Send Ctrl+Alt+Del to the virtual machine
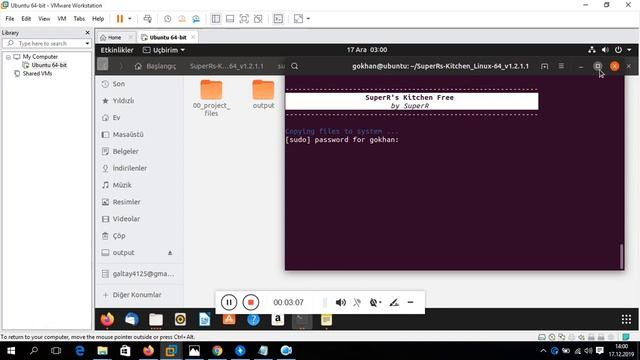 [148, 19]
